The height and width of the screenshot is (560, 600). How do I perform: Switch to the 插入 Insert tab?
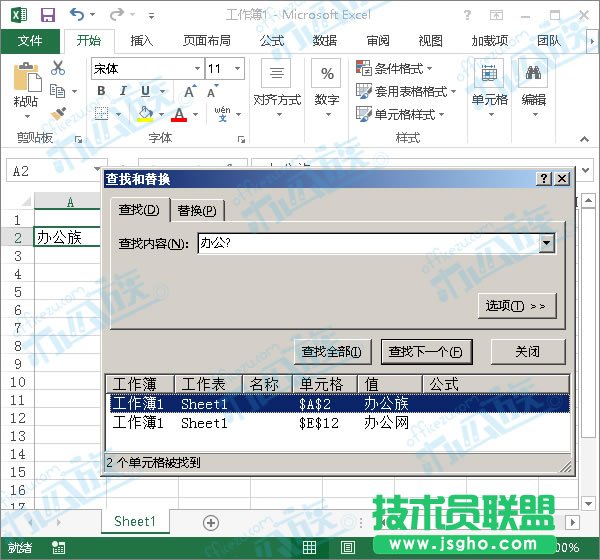pyautogui.click(x=142, y=41)
